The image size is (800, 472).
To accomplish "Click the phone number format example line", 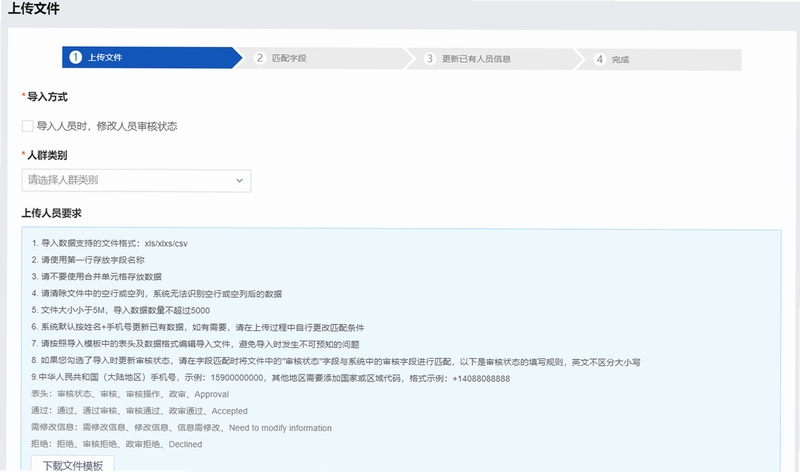I will [x=270, y=378].
